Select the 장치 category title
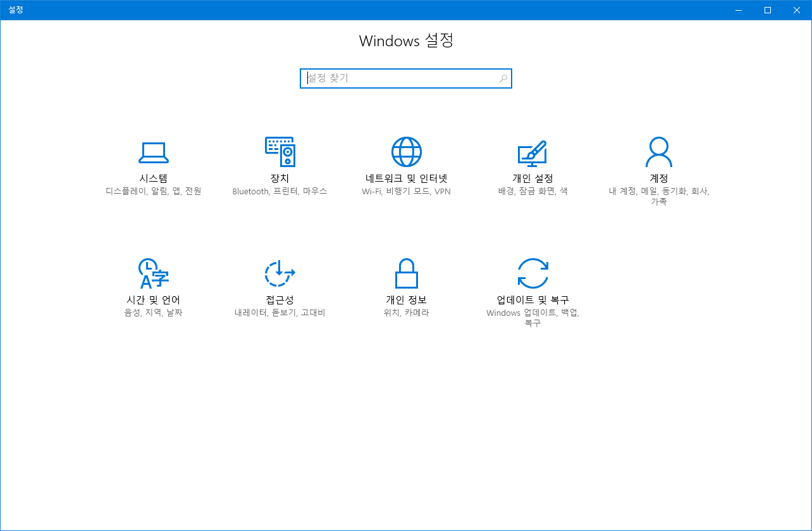Viewport: 812px width, 531px height. point(280,178)
